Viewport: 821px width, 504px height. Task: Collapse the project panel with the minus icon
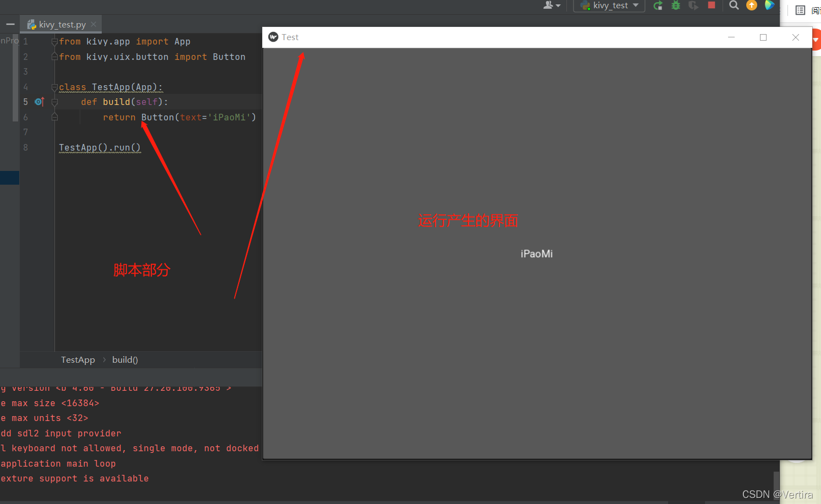(x=10, y=24)
